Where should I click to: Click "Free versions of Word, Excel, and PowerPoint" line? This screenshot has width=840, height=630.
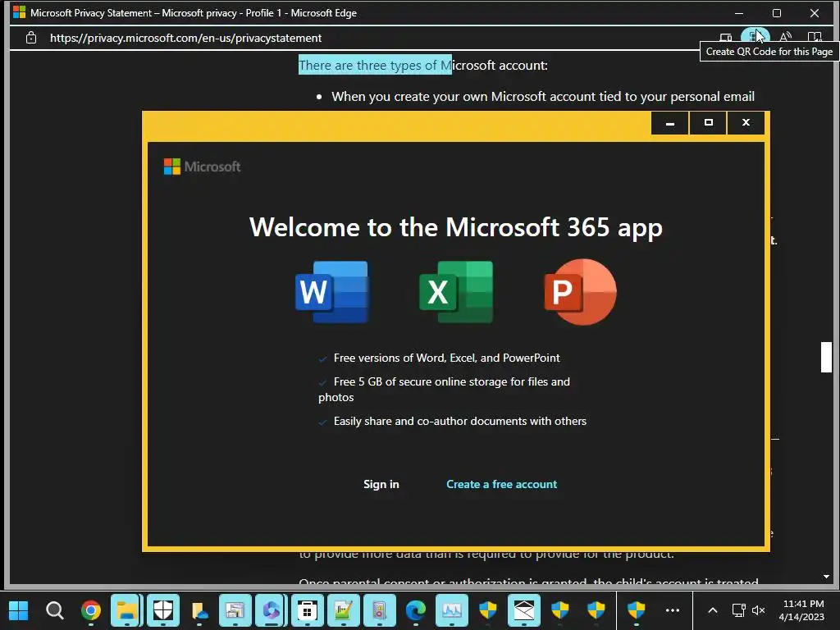(446, 358)
